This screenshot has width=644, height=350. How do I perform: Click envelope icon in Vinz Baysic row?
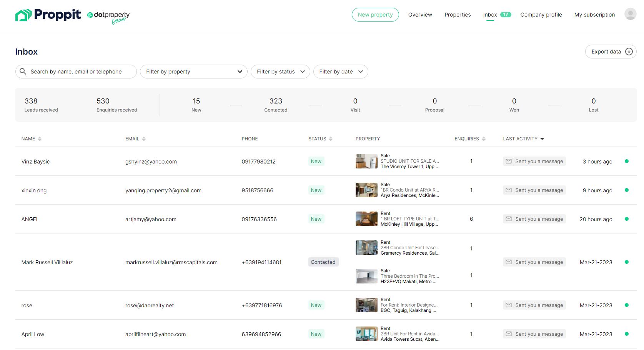[509, 161]
